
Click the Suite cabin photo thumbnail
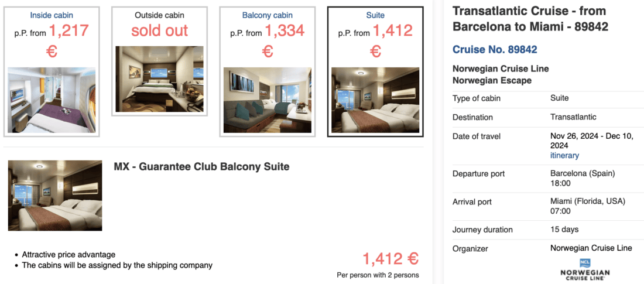tap(375, 100)
